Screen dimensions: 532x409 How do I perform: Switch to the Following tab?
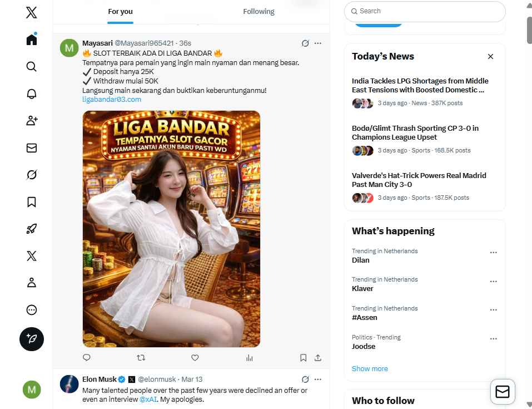pyautogui.click(x=258, y=12)
